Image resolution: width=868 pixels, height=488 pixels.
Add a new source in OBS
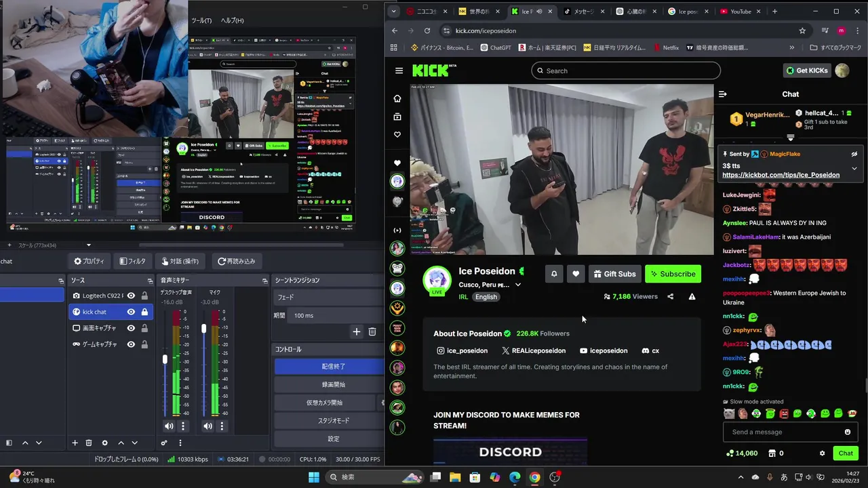(75, 443)
